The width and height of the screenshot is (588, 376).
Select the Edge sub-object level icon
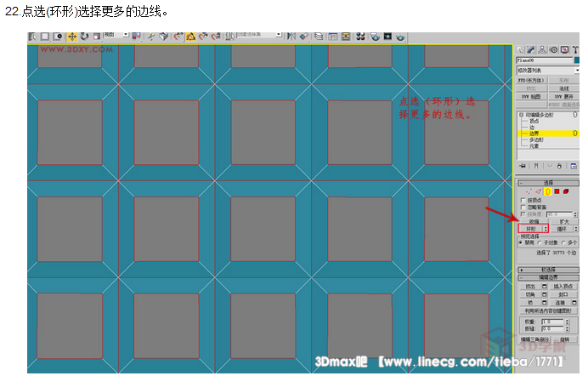(x=539, y=191)
